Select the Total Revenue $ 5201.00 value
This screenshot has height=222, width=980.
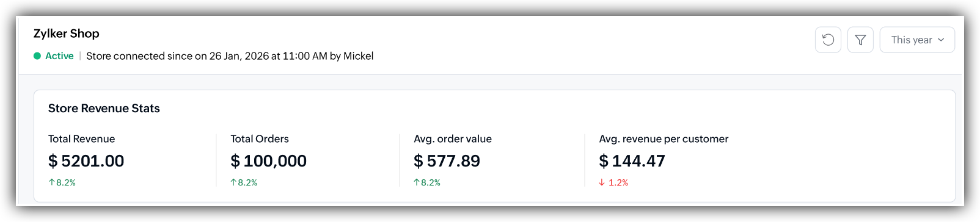click(x=86, y=161)
